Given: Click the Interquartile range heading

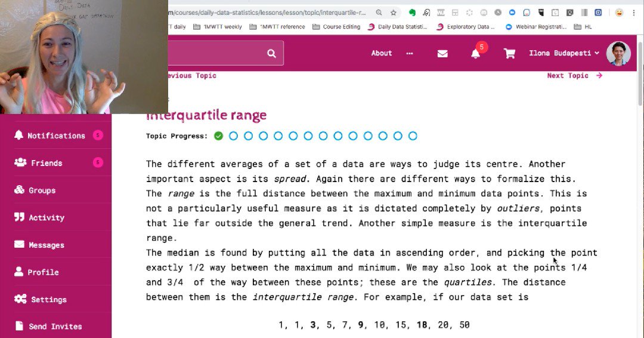Looking at the screenshot, I should pyautogui.click(x=206, y=115).
